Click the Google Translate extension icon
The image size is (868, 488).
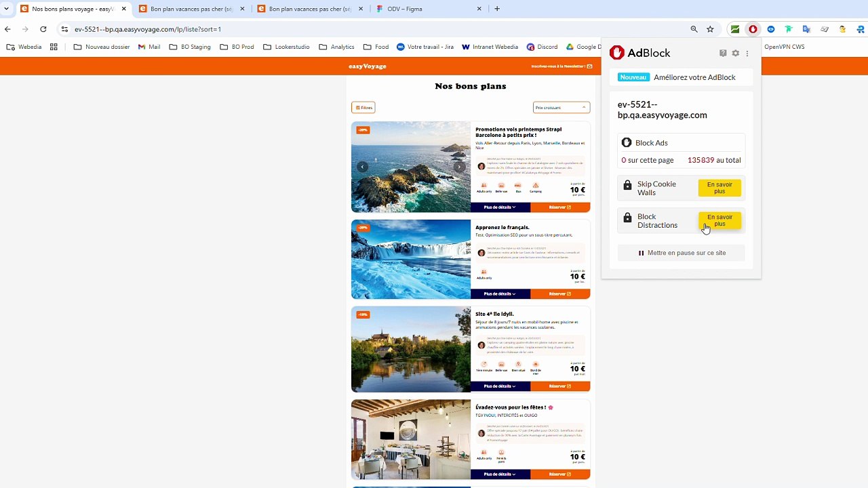806,29
